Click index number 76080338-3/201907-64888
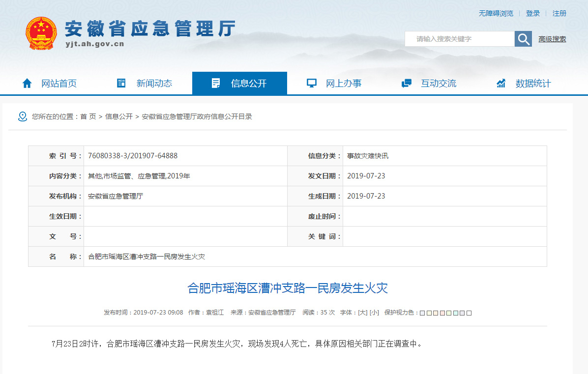Viewport: 588px width, 374px height. 133,155
